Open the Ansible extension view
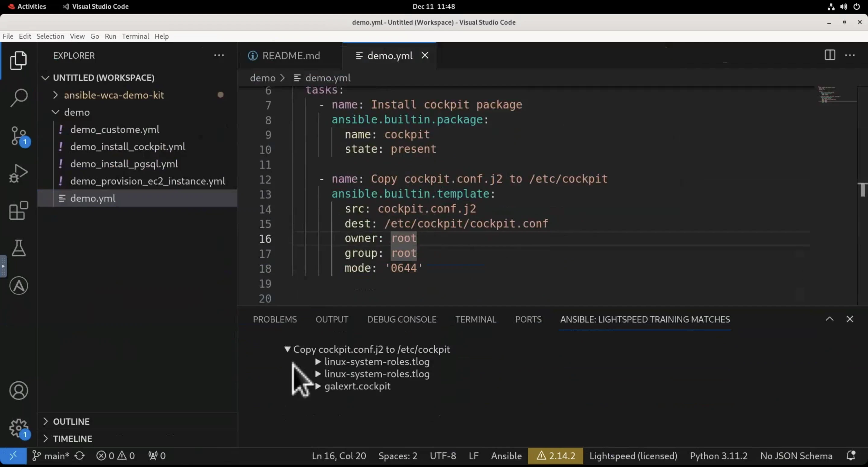 18,286
